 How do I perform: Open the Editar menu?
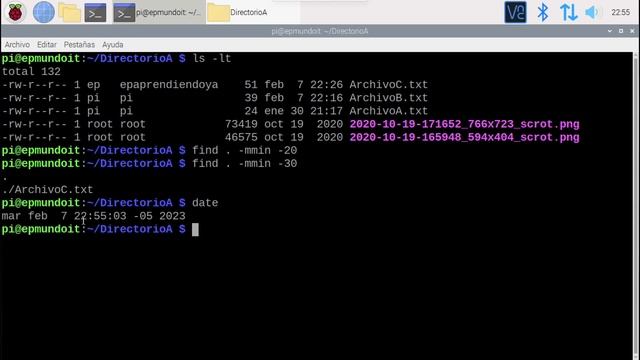(x=47, y=44)
